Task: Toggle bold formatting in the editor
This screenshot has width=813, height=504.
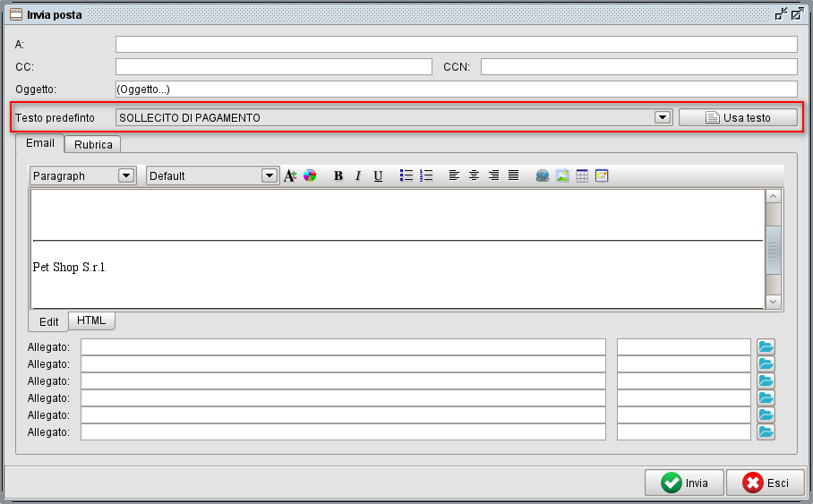Action: coord(338,176)
